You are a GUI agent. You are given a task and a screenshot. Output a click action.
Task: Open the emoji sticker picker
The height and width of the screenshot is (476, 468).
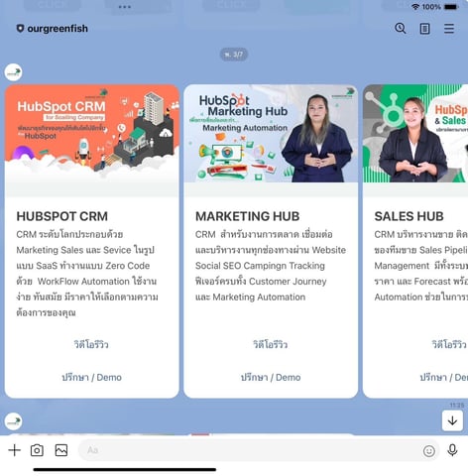pos(429,451)
